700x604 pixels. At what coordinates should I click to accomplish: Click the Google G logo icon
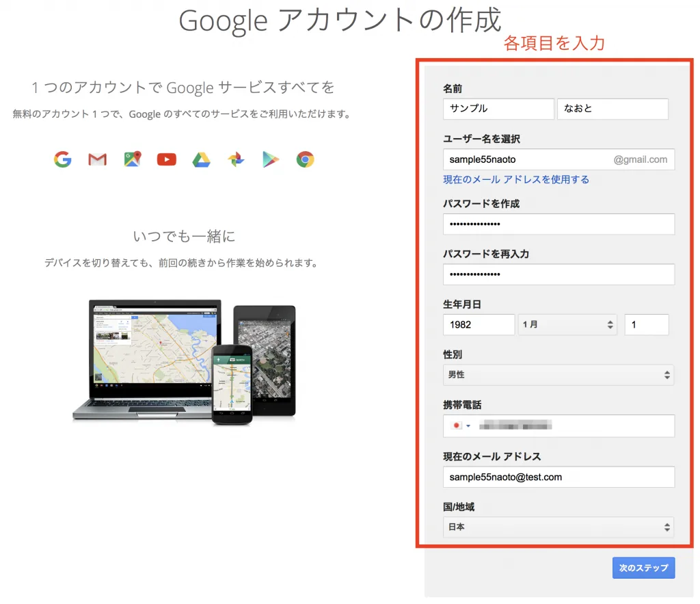point(62,159)
